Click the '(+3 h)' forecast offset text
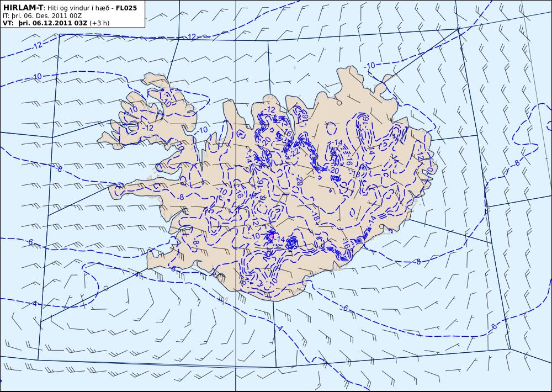The width and height of the screenshot is (552, 392). (x=99, y=23)
